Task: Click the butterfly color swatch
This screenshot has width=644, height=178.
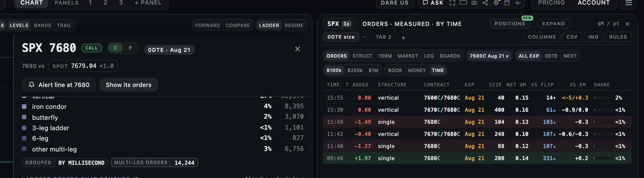Action: tap(24, 117)
